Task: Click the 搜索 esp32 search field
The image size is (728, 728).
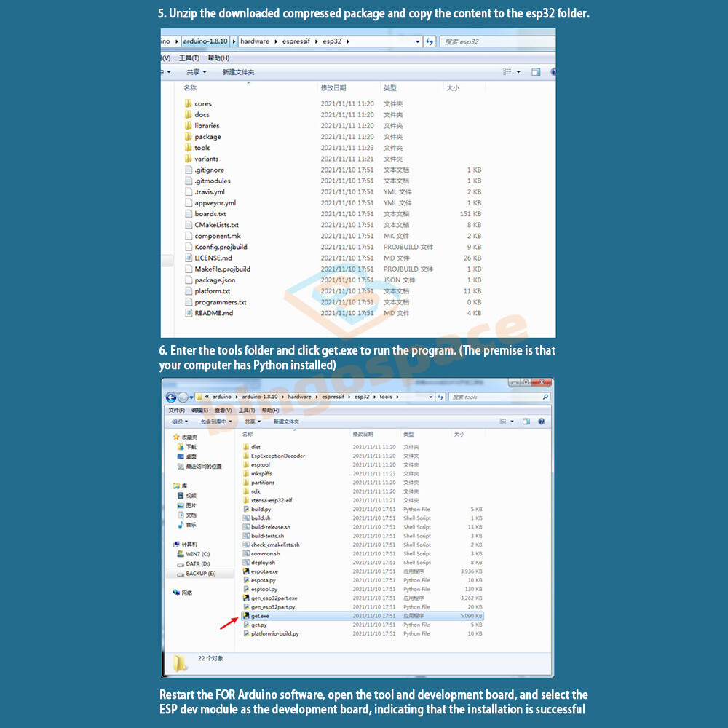Action: coord(497,41)
